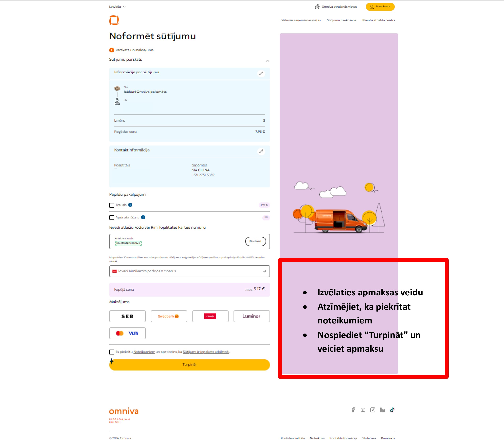Enable the Trauslis fragile option
504x448 pixels.
[112, 205]
